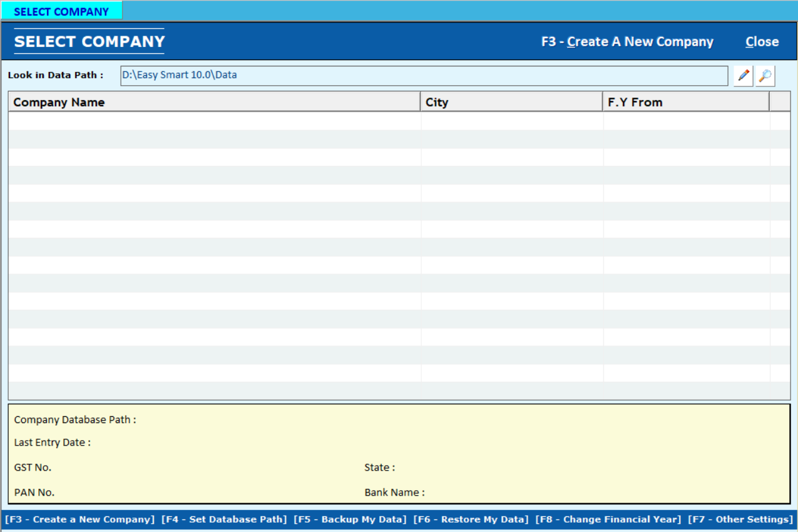Screen dimensions: 798x532
Task: Select the SELECT COMPANY tab
Action: pyautogui.click(x=61, y=11)
